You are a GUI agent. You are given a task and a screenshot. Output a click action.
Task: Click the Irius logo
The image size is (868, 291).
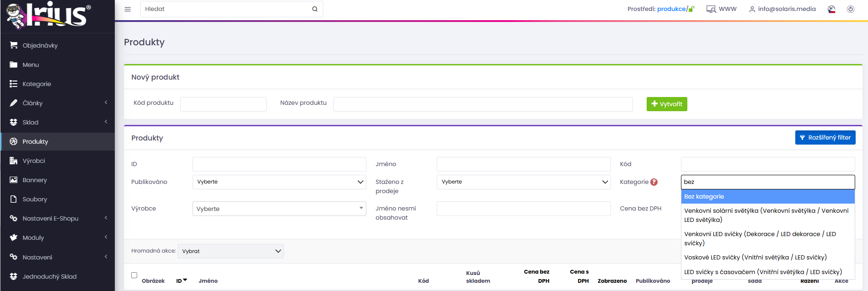[x=49, y=16]
